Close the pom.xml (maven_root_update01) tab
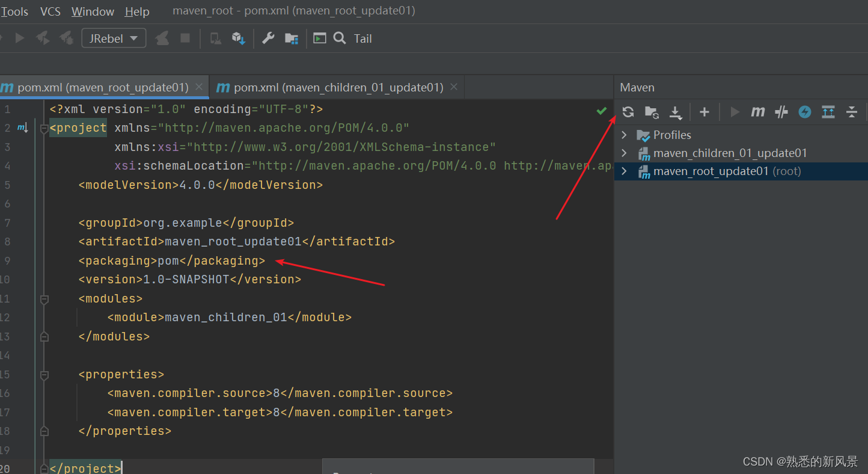The height and width of the screenshot is (474, 868). (199, 87)
